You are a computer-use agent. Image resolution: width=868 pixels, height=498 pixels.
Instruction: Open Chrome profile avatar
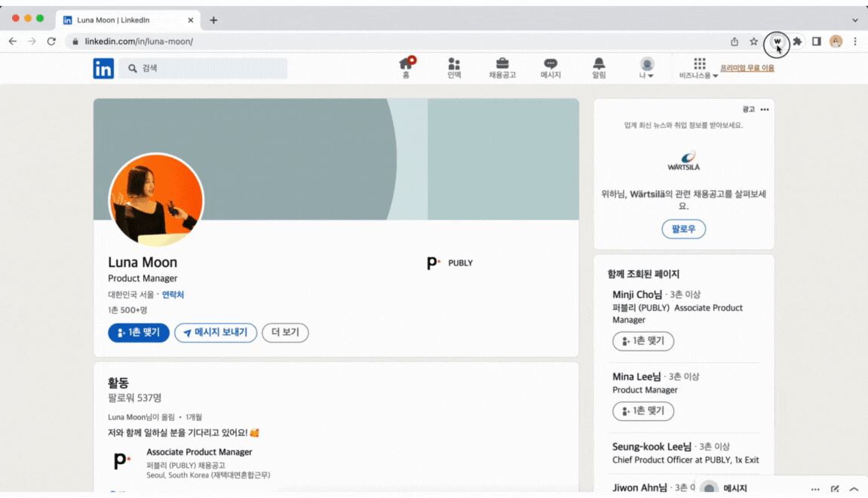pyautogui.click(x=836, y=41)
